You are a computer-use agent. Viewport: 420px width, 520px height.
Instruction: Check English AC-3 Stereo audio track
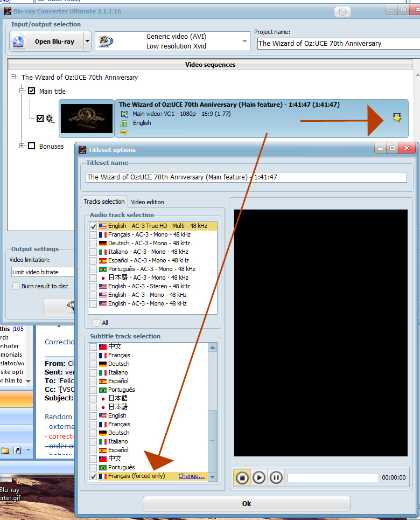pos(93,287)
